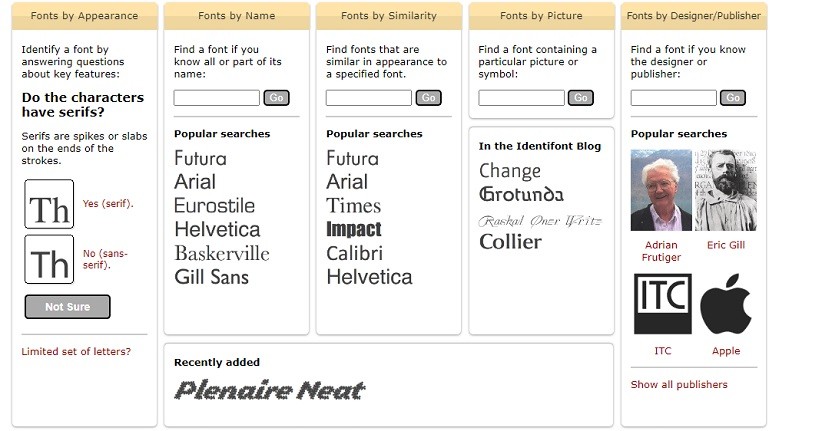822x431 pixels.
Task: Open the Plenaire Neat font sample
Action: 269,390
